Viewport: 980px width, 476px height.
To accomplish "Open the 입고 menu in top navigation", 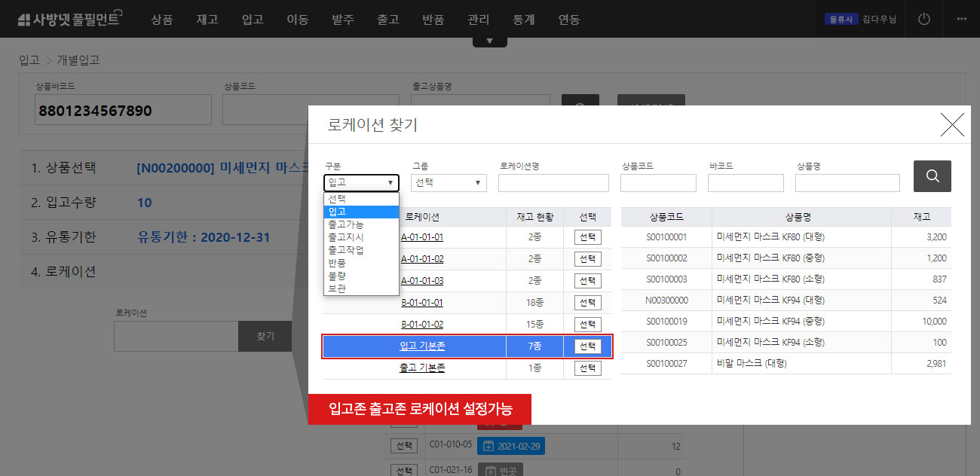I will point(253,20).
